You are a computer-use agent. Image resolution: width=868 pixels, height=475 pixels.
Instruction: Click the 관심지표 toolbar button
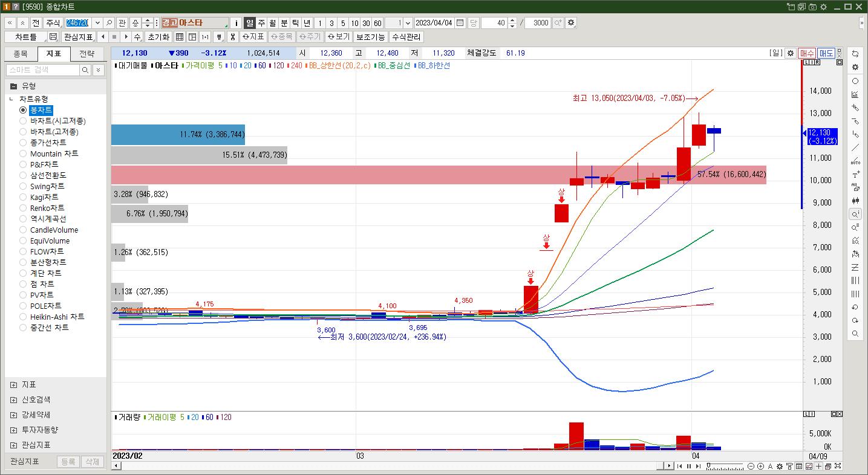coord(79,37)
